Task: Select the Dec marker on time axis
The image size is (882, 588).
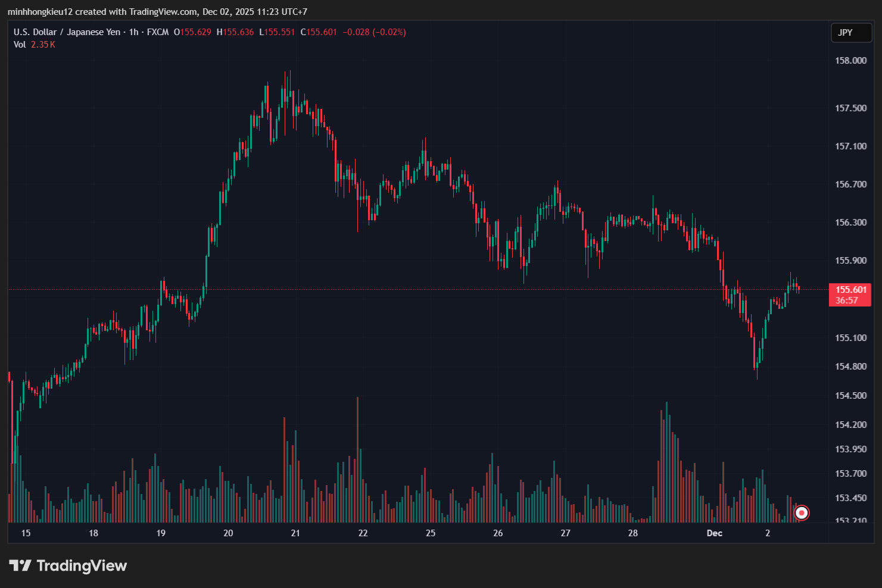Action: click(x=714, y=533)
